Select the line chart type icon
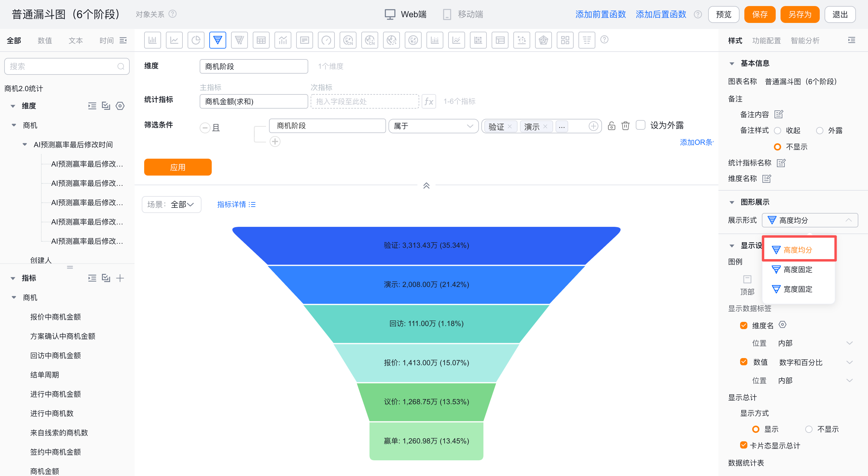 174,40
